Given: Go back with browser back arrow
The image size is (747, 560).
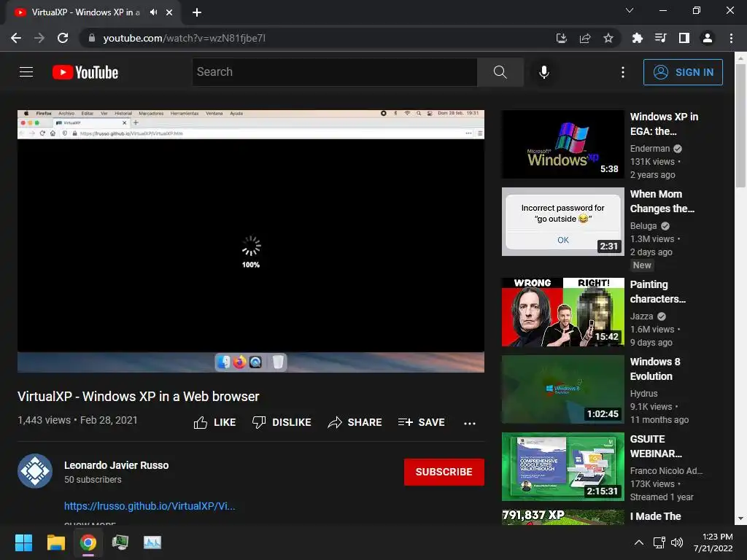Looking at the screenshot, I should (x=16, y=38).
